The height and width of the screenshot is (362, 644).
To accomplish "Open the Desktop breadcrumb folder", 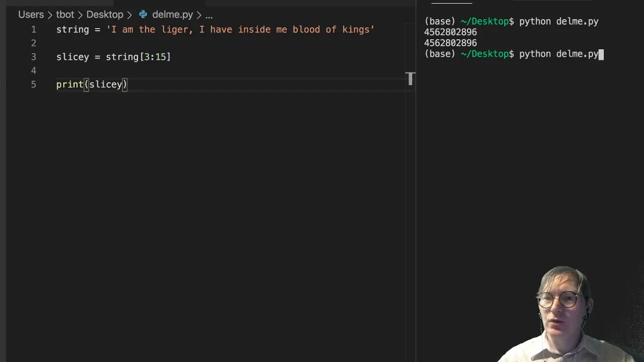I will [x=105, y=15].
